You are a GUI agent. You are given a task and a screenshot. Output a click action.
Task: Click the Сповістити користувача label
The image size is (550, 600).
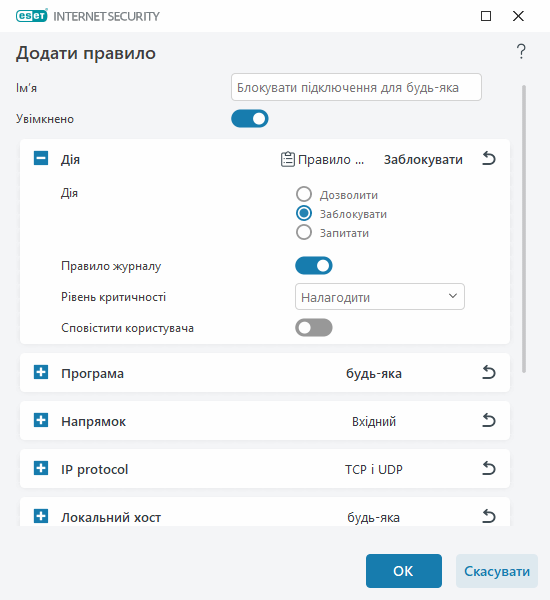(x=127, y=328)
